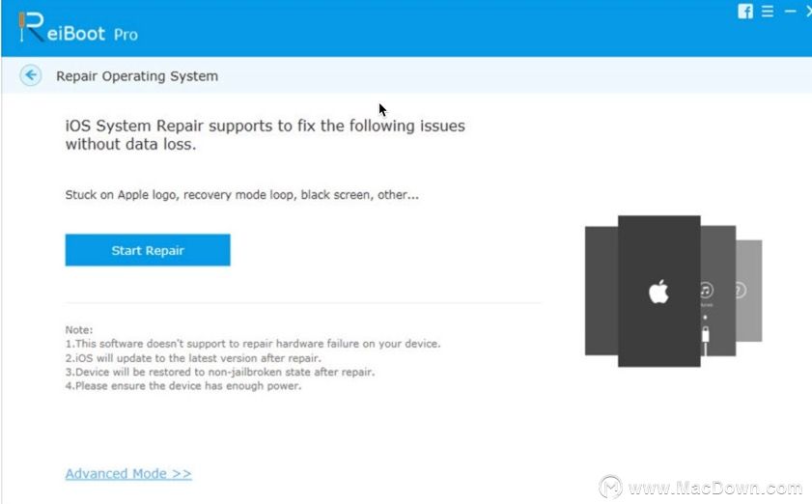Minimize the ReiBoot window

790,11
